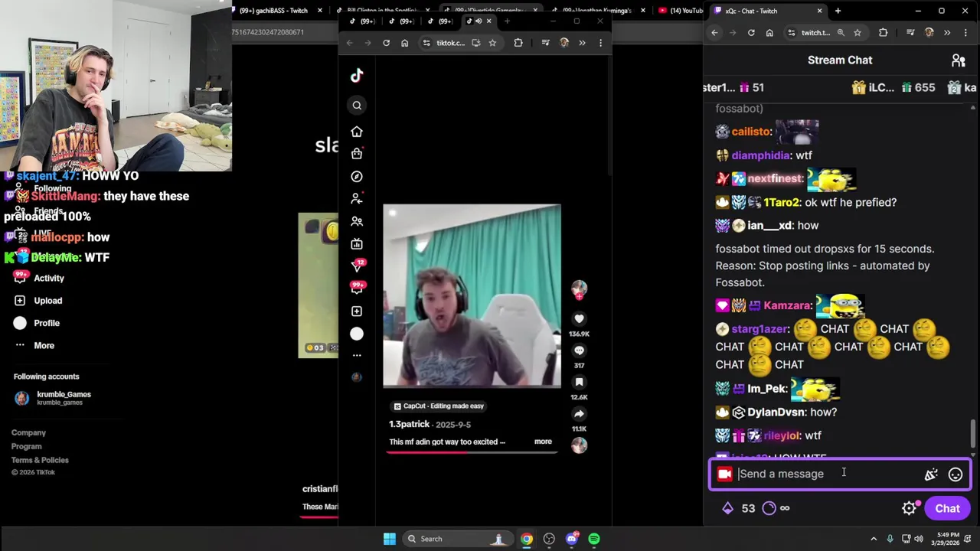
Task: Open the emote picker in chat input
Action: [955, 474]
